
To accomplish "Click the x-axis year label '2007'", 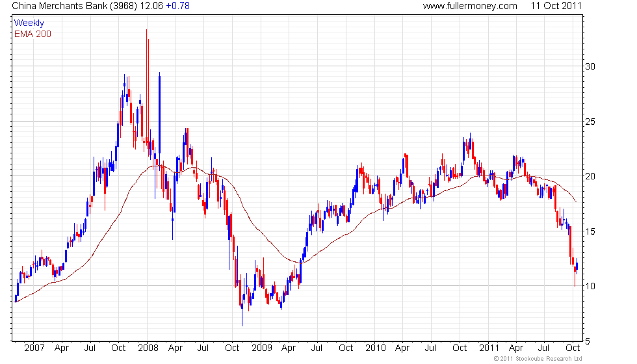I will click(34, 348).
